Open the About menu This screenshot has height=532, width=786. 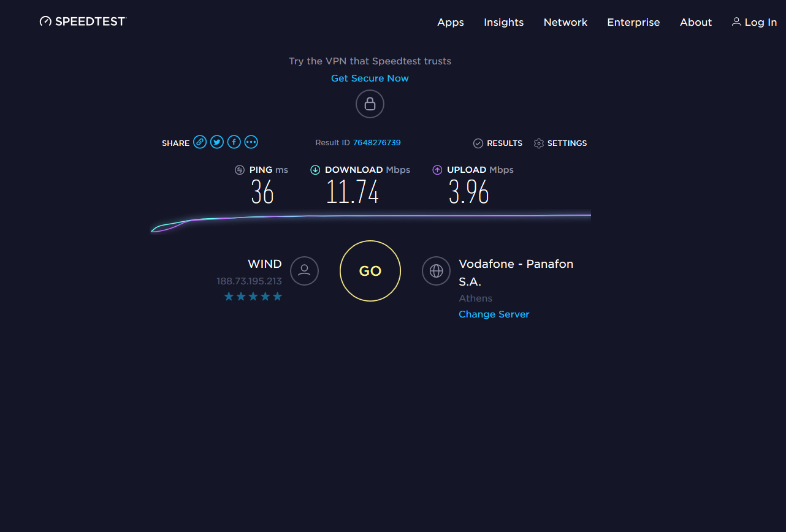point(696,22)
